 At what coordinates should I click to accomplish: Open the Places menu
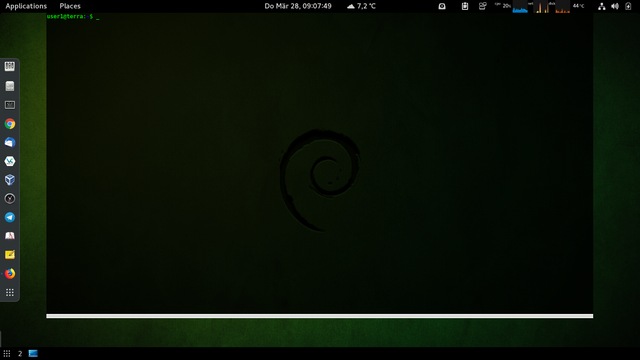click(x=70, y=6)
